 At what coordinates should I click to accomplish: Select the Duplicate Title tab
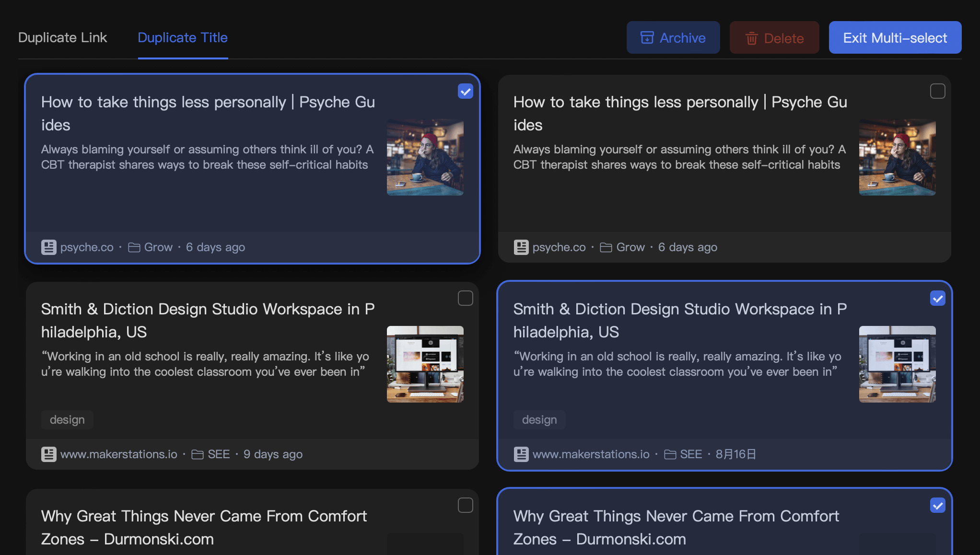183,37
